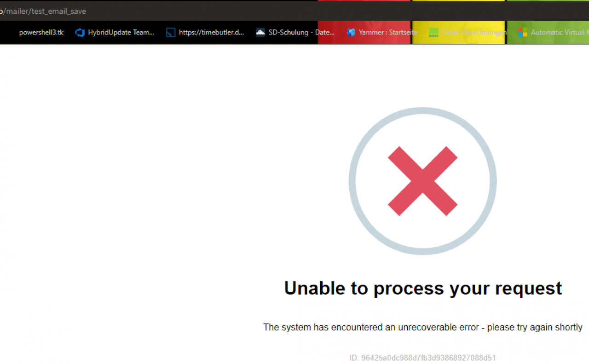
Task: Open the Yammer : Startseite bookmark
Action: point(382,32)
